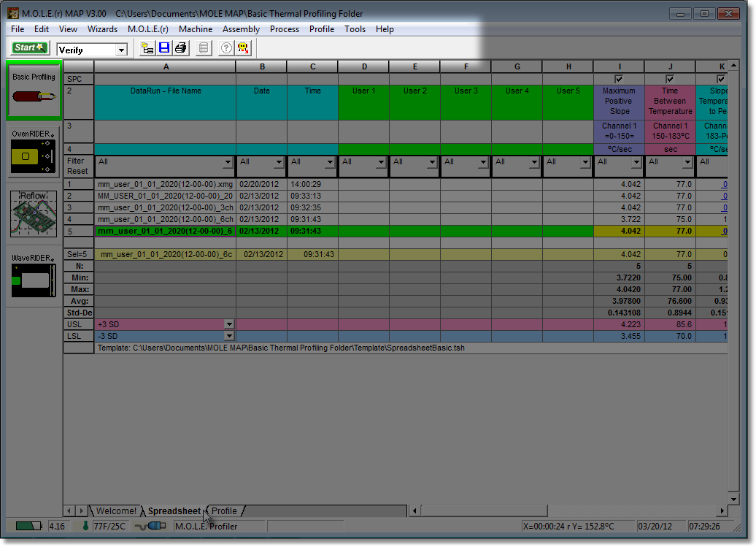Click the grayed document list toolbar icon
The width and height of the screenshot is (756, 547).
click(x=204, y=47)
